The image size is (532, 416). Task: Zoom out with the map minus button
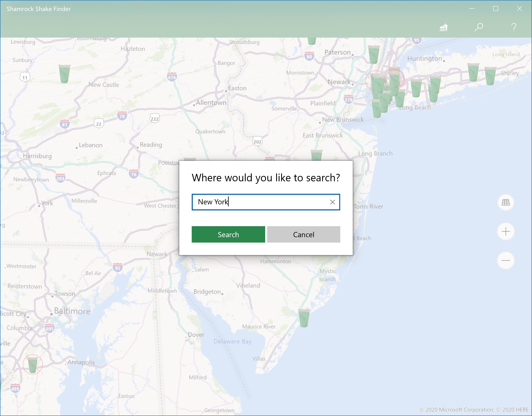[x=505, y=260]
